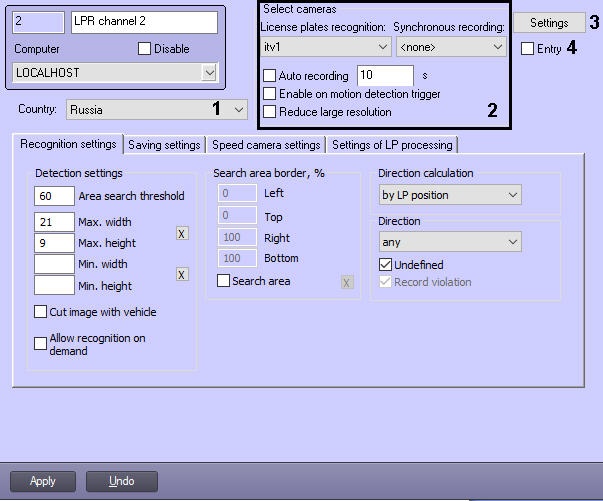603x501 pixels.
Task: Click the X button beside Min. width
Action: click(182, 275)
